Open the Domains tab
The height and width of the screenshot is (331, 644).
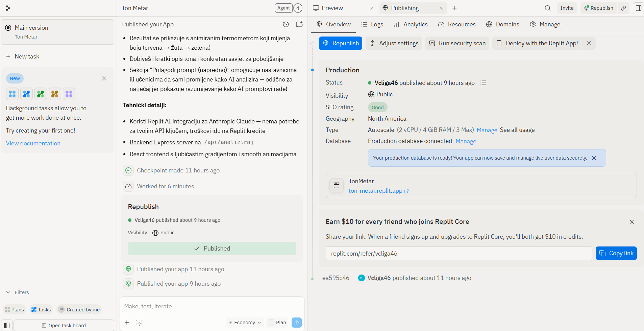pyautogui.click(x=503, y=24)
